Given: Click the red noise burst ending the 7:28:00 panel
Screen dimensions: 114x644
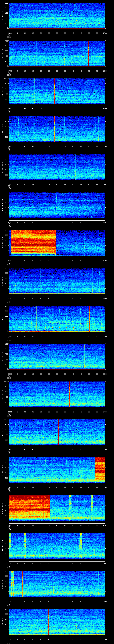Looking at the screenshot, I should pos(100,469).
